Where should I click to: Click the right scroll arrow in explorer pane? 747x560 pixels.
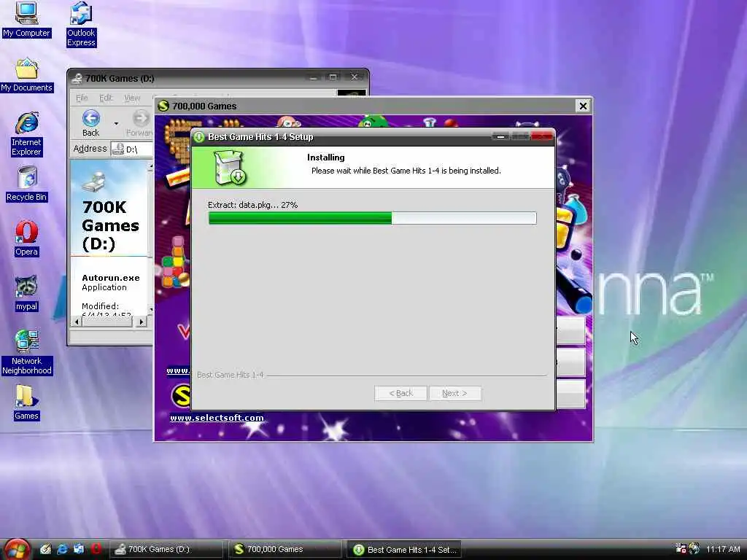tap(141, 322)
